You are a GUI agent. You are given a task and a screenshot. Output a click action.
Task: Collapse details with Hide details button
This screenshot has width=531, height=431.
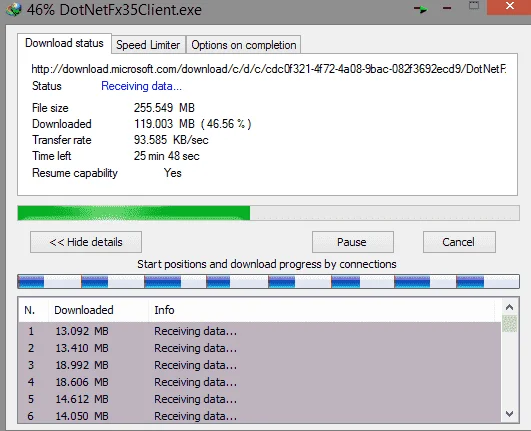pyautogui.click(x=86, y=242)
